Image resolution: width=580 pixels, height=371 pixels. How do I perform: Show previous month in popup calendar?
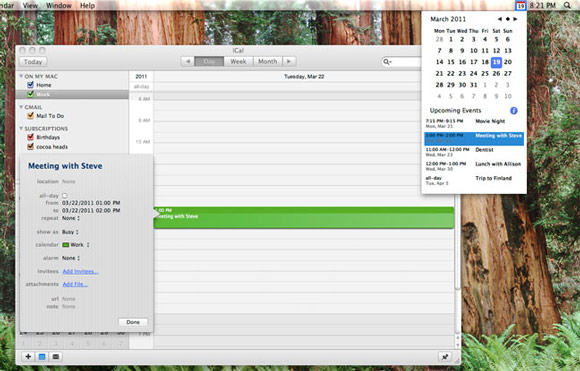[500, 19]
